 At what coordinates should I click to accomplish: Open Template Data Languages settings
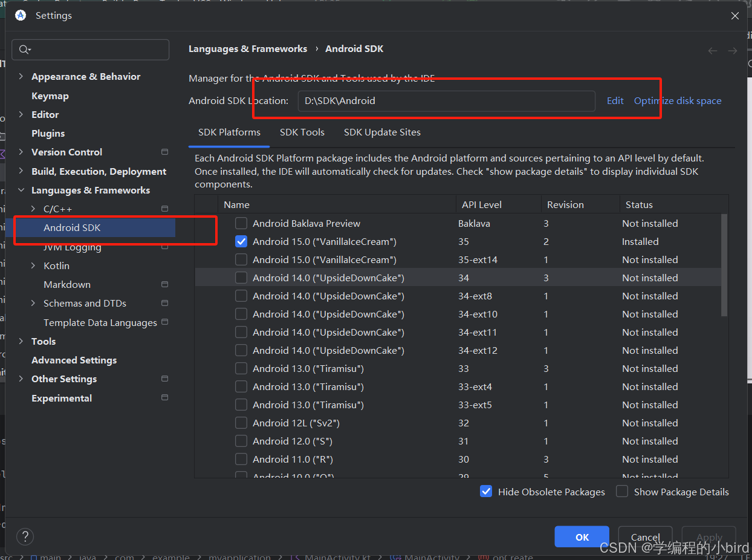tap(100, 322)
